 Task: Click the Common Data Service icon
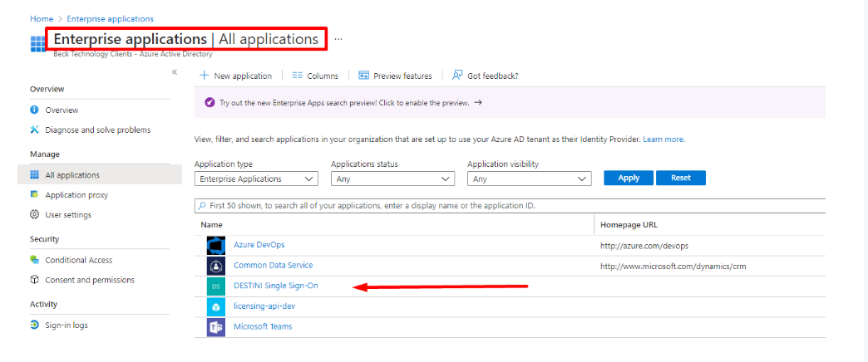pos(216,266)
